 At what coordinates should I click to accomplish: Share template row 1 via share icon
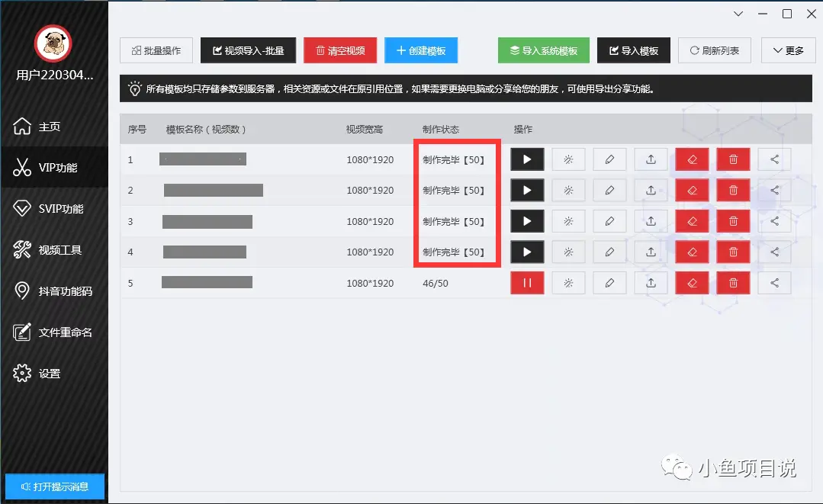coord(775,159)
